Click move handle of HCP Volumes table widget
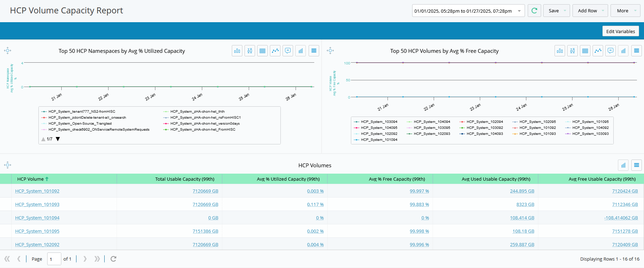644x268 pixels. pyautogui.click(x=8, y=165)
